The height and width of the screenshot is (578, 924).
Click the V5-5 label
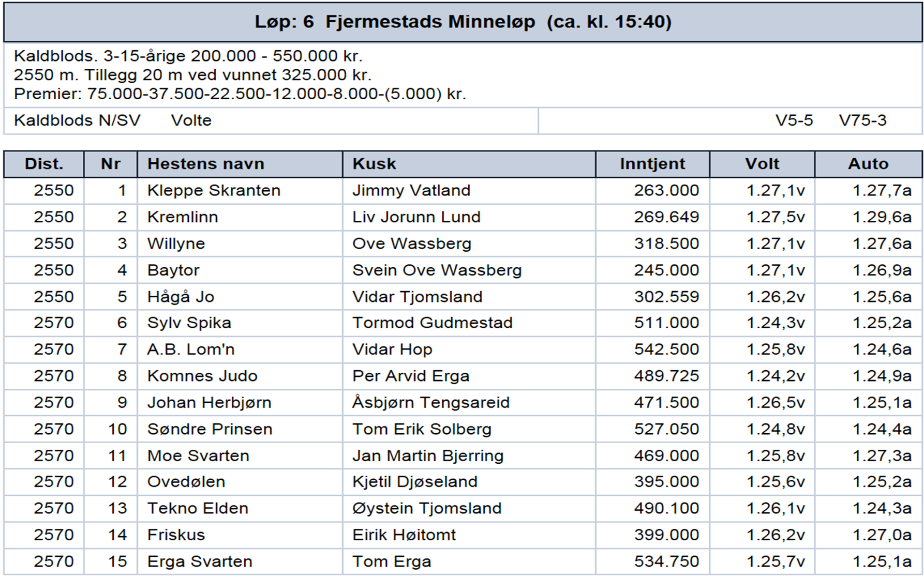[794, 120]
